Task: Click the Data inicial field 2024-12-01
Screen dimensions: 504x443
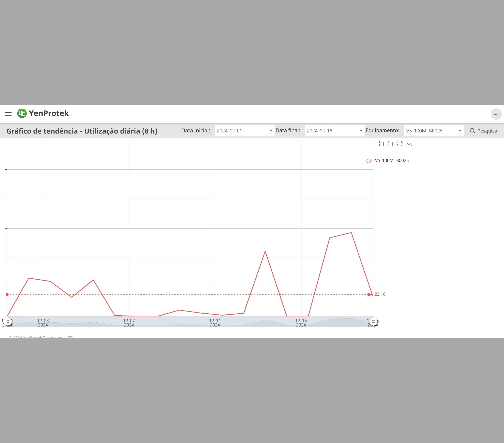Action: (x=245, y=131)
